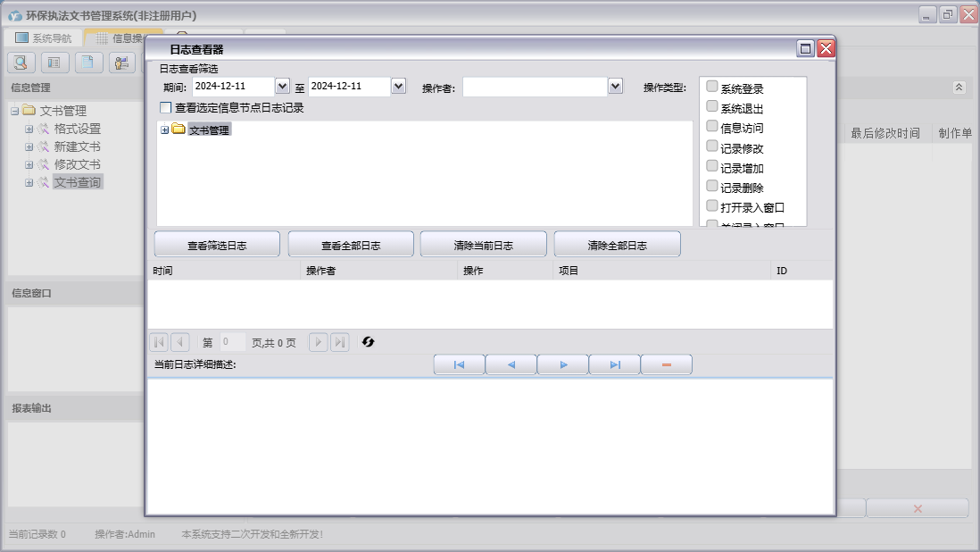This screenshot has height=552, width=980.
Task: Jump to first log record detail
Action: pyautogui.click(x=460, y=364)
